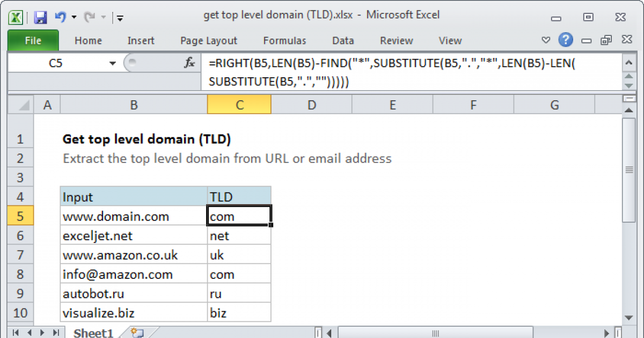
Task: Collapse the expanded formula bar
Action: coord(628,63)
